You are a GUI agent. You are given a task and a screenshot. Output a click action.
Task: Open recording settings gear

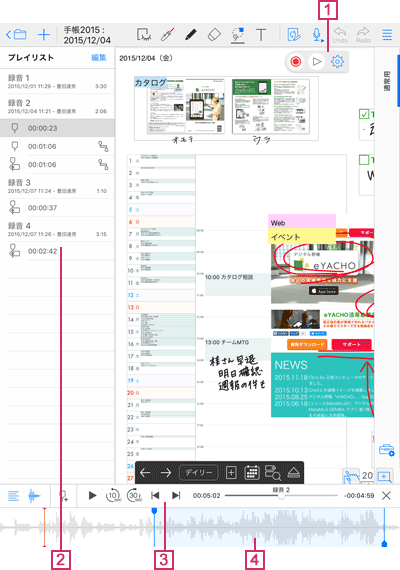[337, 61]
